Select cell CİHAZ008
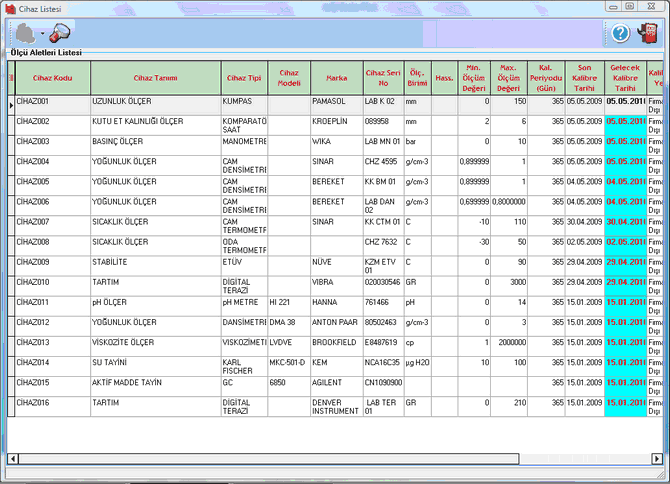The height and width of the screenshot is (484, 670). click(53, 246)
